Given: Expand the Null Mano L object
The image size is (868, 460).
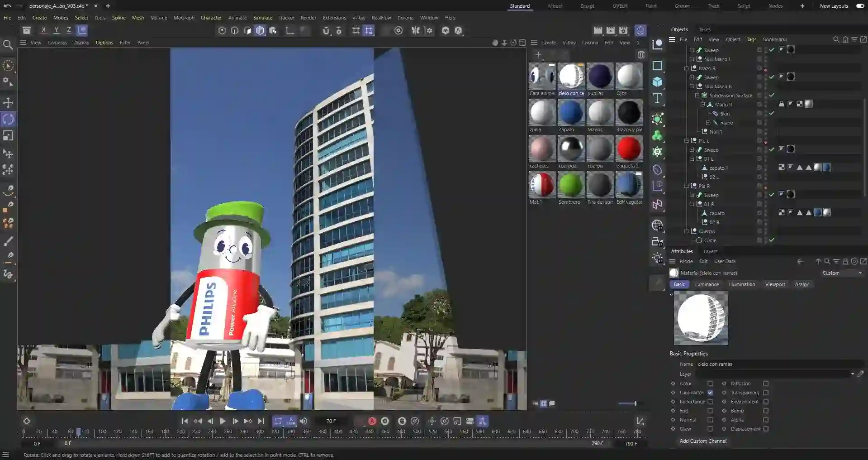Looking at the screenshot, I should [692, 59].
